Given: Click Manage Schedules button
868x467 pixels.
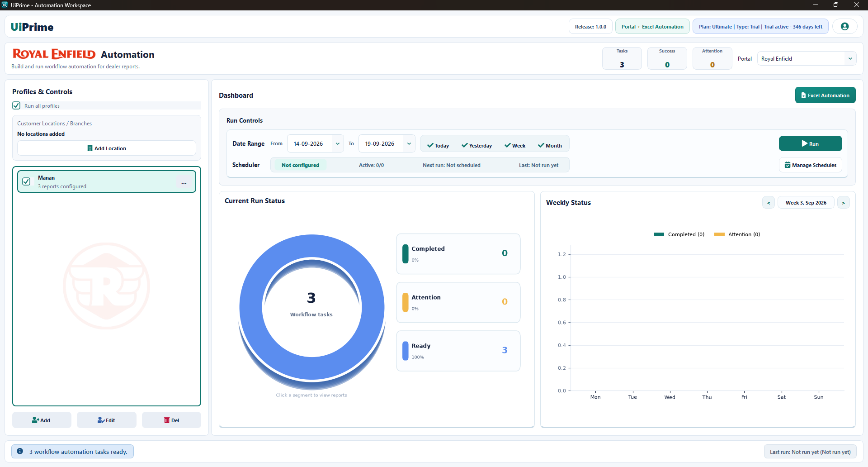Looking at the screenshot, I should (x=810, y=165).
